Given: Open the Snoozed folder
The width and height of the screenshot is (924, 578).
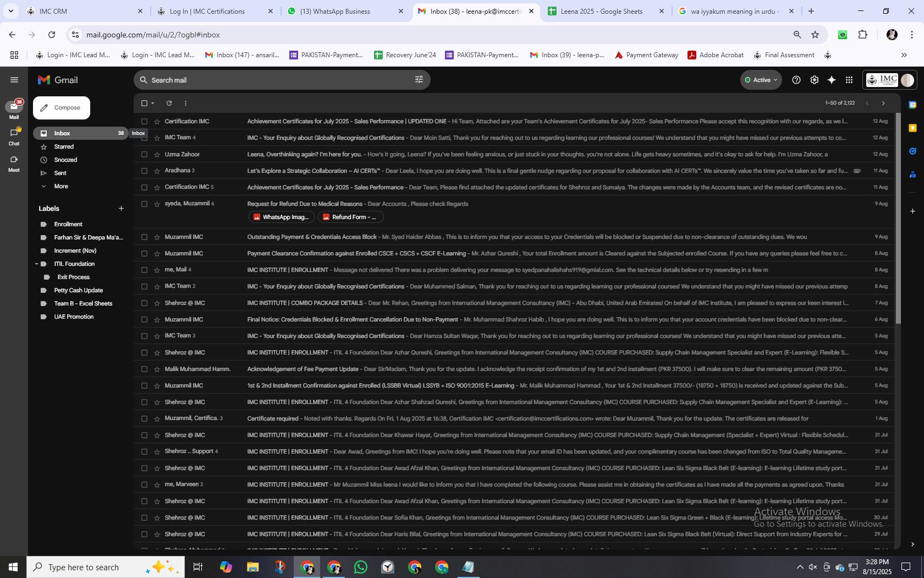Looking at the screenshot, I should click(65, 160).
